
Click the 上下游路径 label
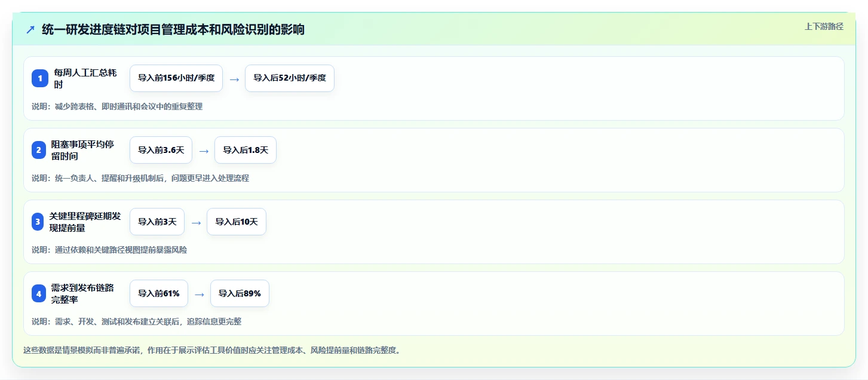click(x=824, y=26)
